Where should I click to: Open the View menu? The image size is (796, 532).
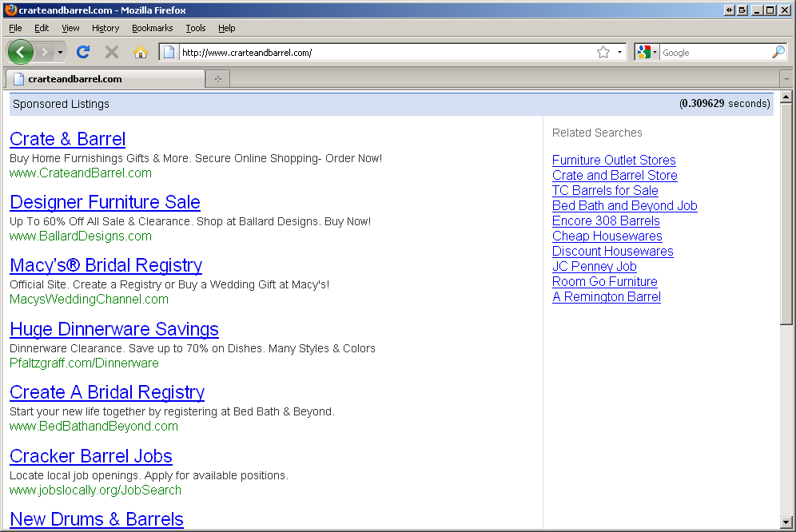70,28
